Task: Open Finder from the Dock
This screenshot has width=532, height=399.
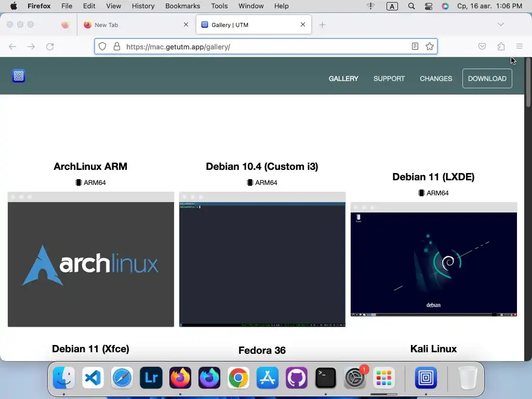Action: pos(64,378)
